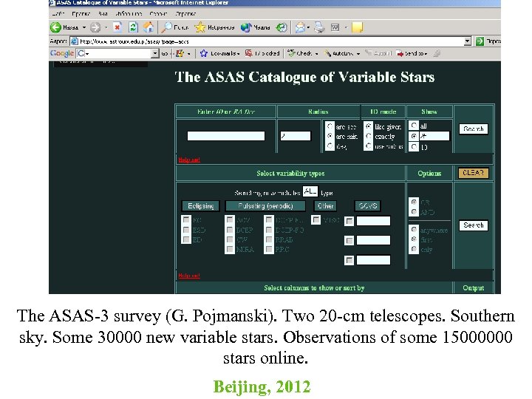Select the use radius ID mode radio
The image size is (532, 399).
[369, 146]
